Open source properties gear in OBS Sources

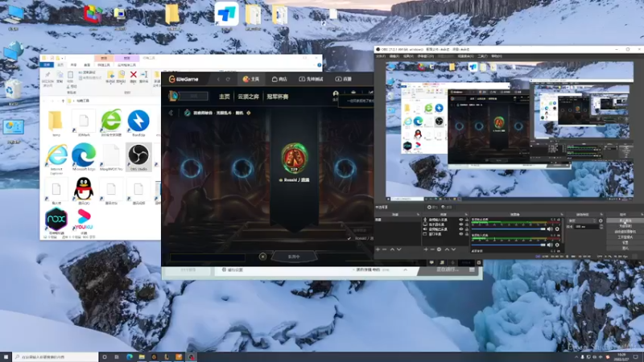(x=439, y=249)
